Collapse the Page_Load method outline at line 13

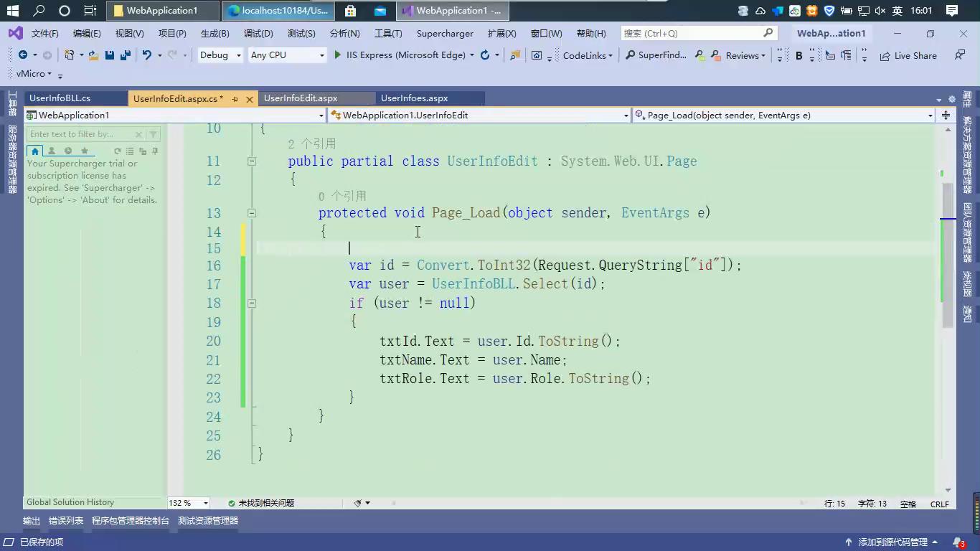252,213
